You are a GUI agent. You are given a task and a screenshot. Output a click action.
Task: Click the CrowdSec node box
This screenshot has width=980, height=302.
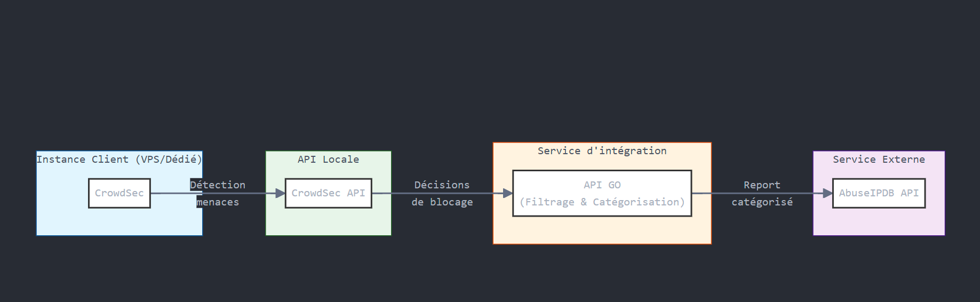click(x=119, y=193)
